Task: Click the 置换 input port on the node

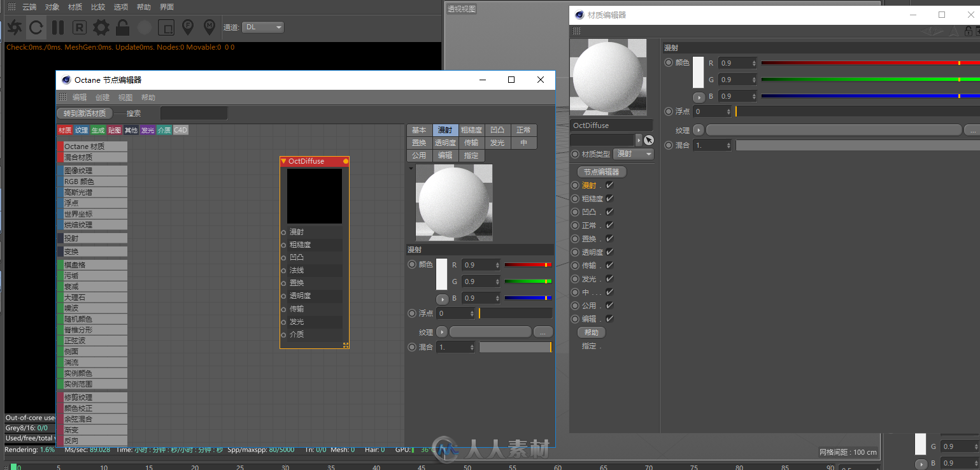Action: click(x=284, y=283)
